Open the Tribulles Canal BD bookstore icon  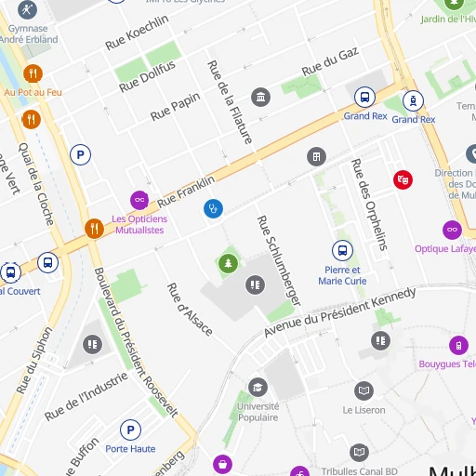click(359, 453)
